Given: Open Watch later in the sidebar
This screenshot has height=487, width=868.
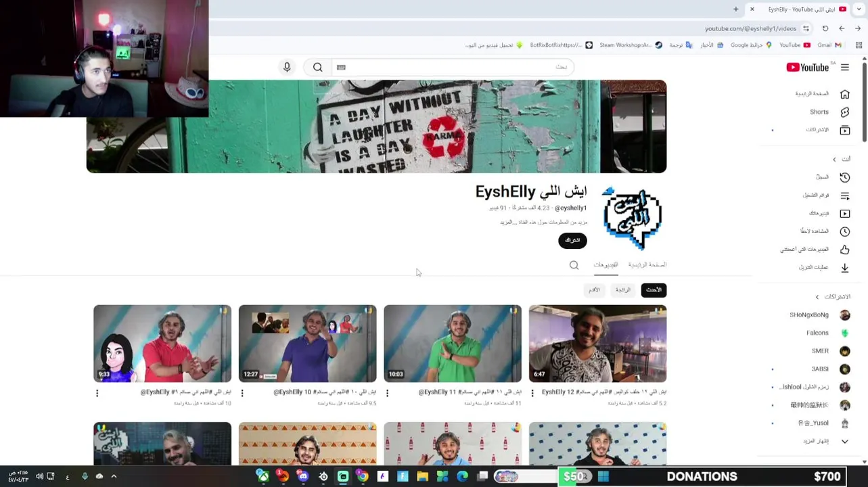Looking at the screenshot, I should click(824, 231).
